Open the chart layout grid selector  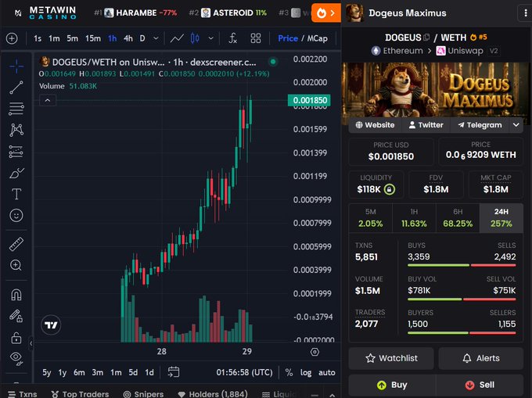[256, 38]
